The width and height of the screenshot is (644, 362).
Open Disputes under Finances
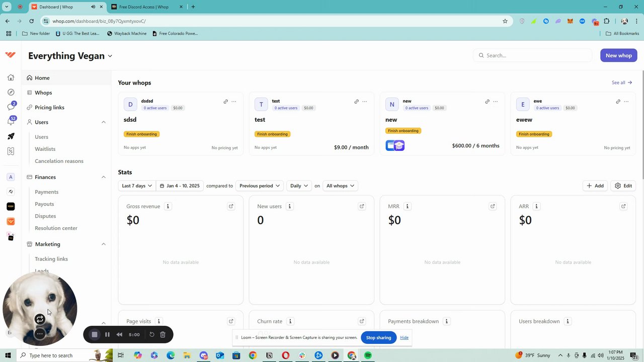point(45,216)
